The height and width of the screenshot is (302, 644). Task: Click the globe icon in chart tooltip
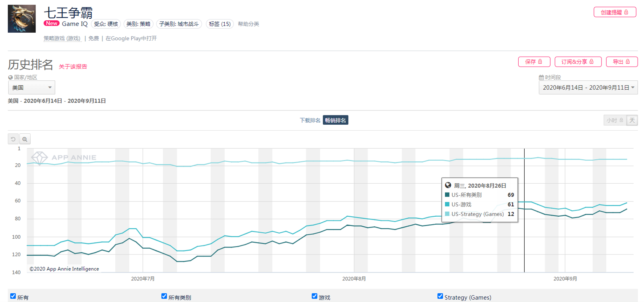[448, 185]
